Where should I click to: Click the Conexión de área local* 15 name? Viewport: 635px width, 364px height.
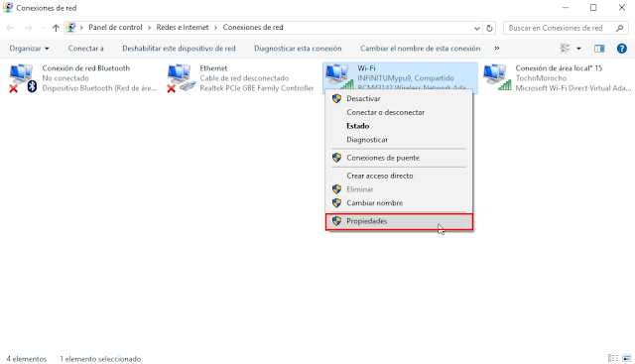click(x=559, y=68)
